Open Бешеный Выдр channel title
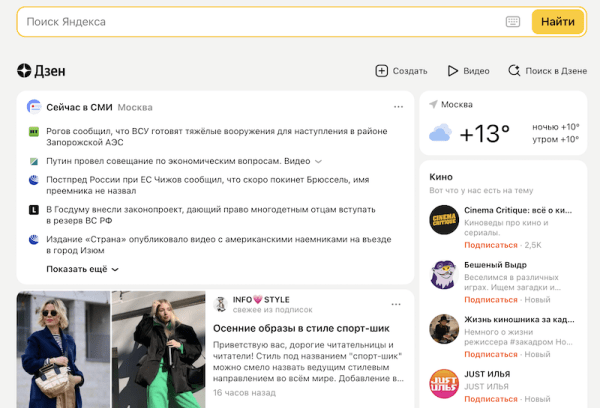This screenshot has width=600, height=408. (495, 265)
